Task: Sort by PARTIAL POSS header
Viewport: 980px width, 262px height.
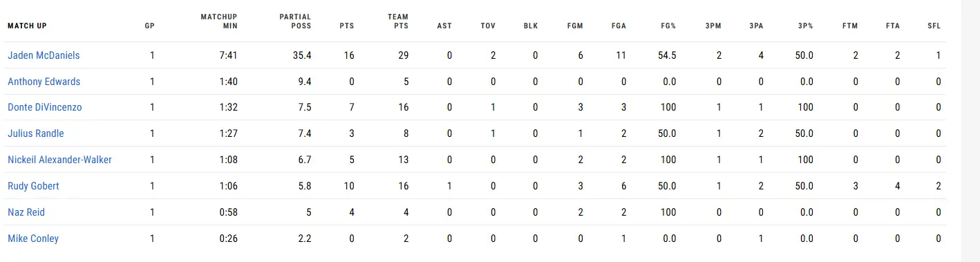Action: [x=295, y=21]
